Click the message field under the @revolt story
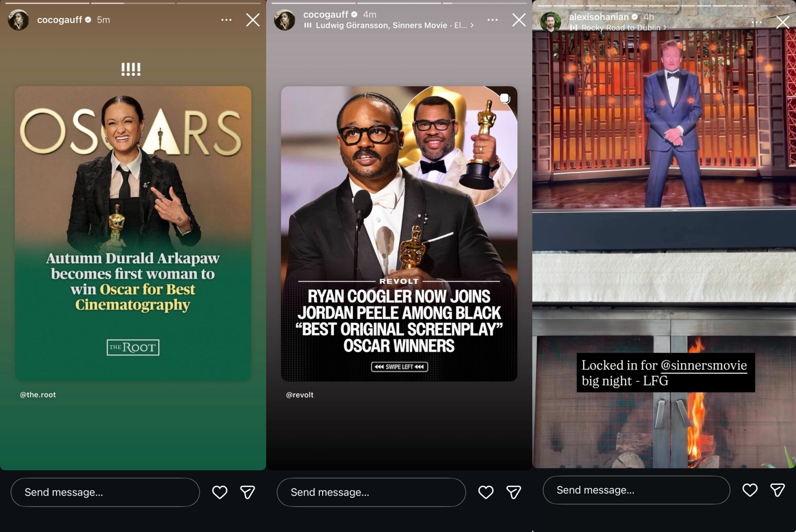This screenshot has width=796, height=532. click(x=371, y=492)
